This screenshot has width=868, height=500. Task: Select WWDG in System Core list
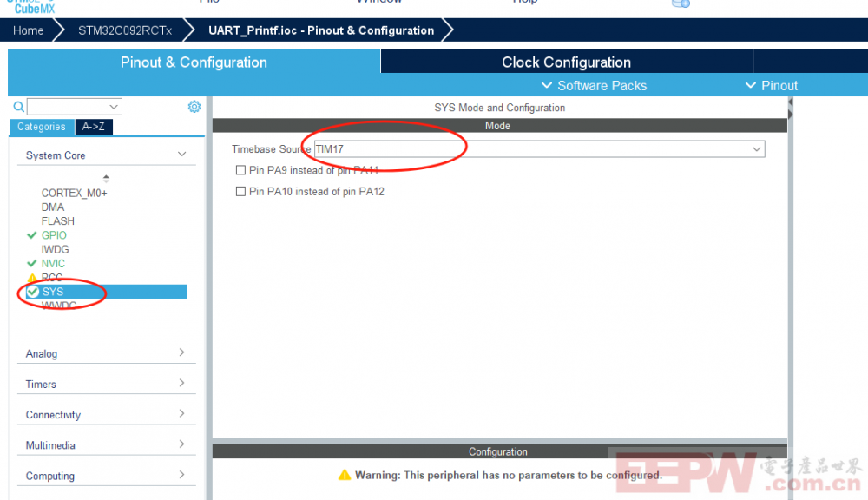(x=59, y=306)
